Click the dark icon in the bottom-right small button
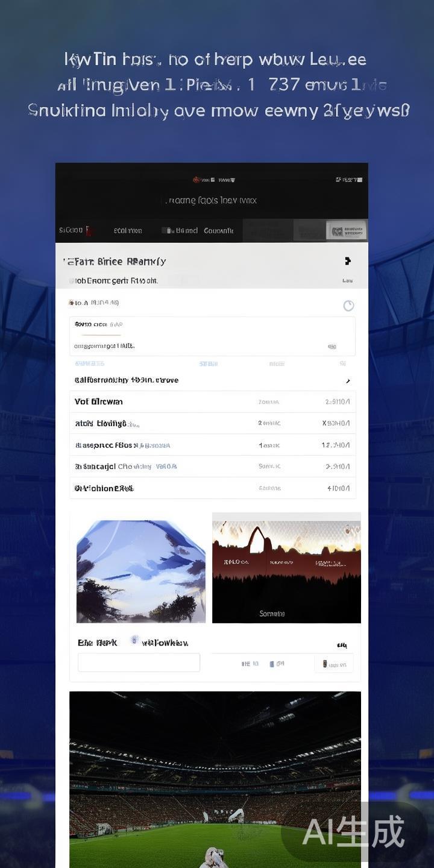The width and height of the screenshot is (434, 868). [325, 664]
